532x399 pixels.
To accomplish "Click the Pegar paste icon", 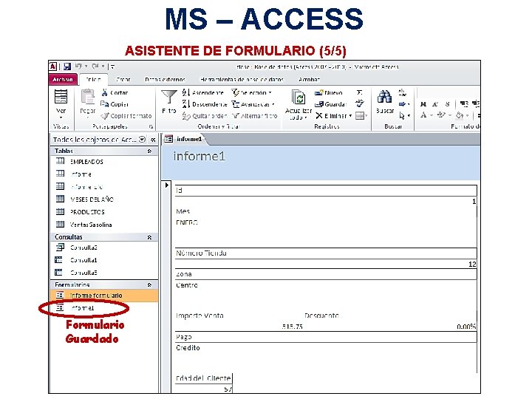I will point(88,98).
